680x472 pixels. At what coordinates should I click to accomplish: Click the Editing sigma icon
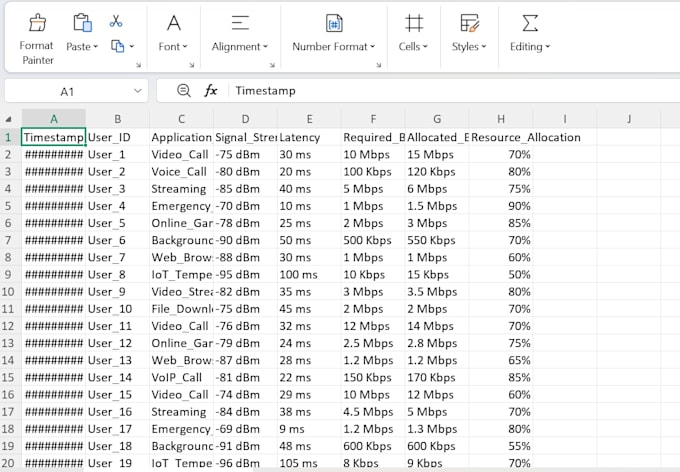click(530, 23)
